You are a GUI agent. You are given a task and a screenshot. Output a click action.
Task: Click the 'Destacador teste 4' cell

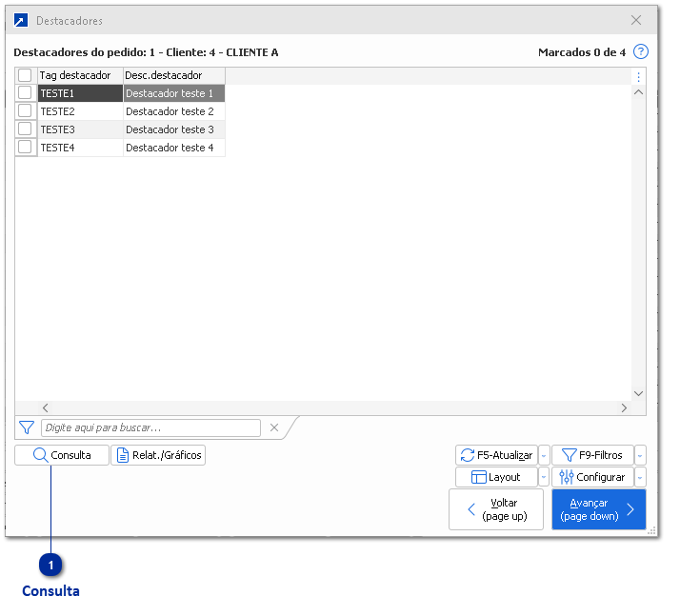[174, 148]
